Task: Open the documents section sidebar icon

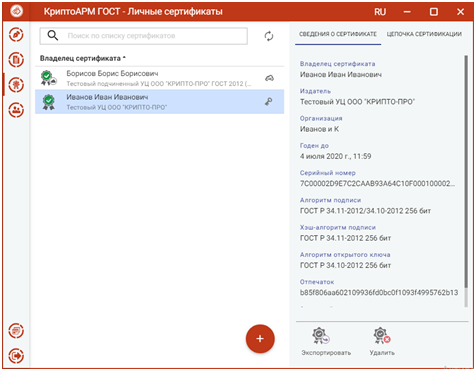Action: (16, 60)
